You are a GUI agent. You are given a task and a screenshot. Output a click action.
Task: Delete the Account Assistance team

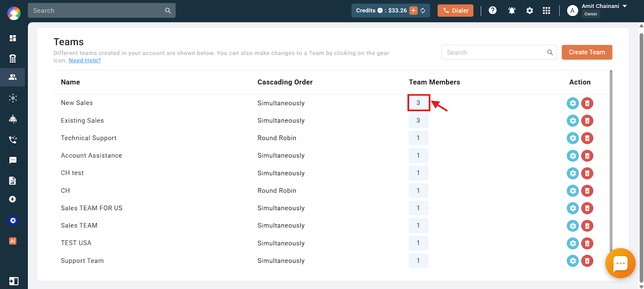587,156
